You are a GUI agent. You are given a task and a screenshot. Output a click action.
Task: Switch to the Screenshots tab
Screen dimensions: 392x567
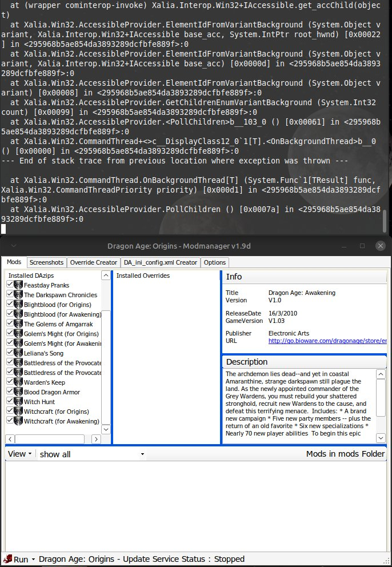pyautogui.click(x=46, y=262)
